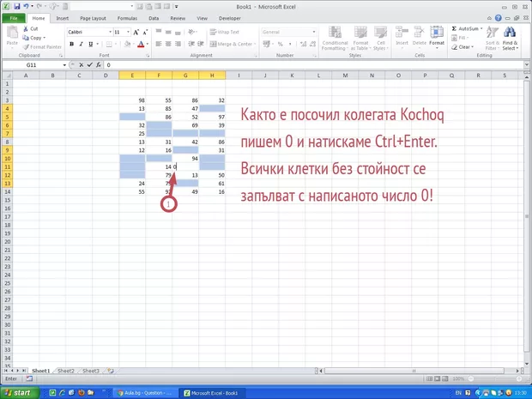Align text to the left
The height and width of the screenshot is (399, 532).
tap(159, 44)
